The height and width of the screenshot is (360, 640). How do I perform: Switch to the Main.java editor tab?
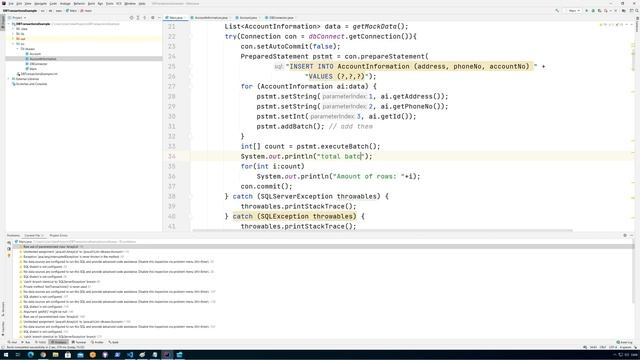176,18
